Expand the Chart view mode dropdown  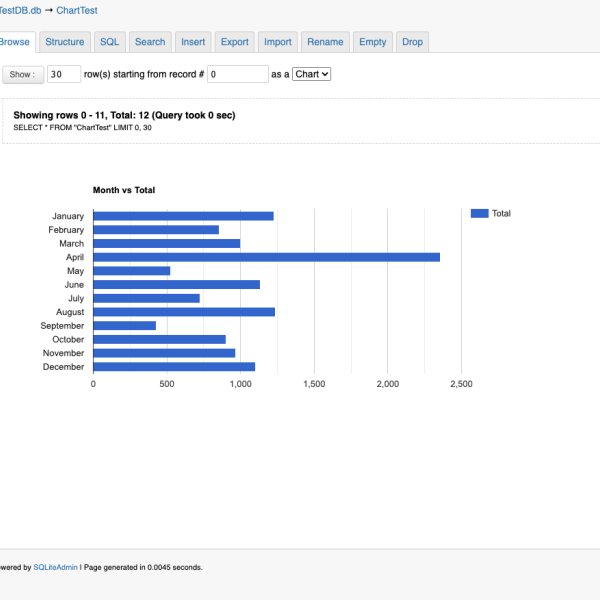311,74
